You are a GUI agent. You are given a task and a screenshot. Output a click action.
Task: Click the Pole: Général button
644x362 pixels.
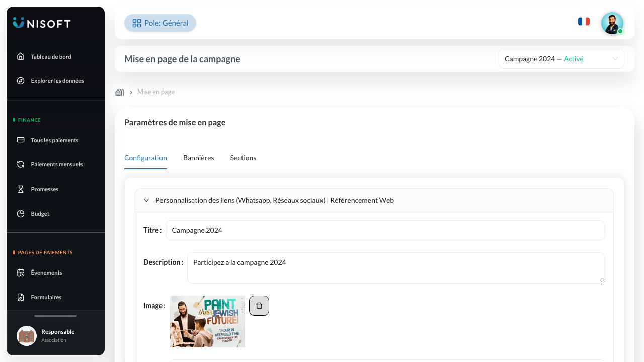tap(160, 23)
